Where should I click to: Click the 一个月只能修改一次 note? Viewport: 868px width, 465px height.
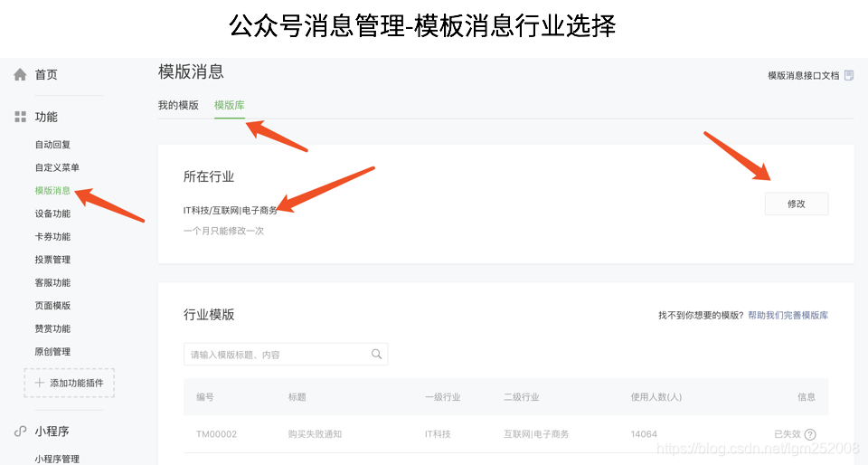click(x=223, y=231)
